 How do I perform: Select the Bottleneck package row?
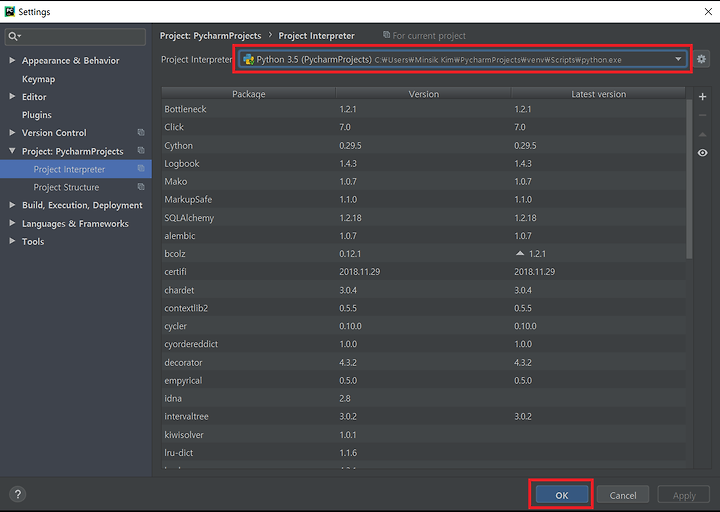coord(423,109)
